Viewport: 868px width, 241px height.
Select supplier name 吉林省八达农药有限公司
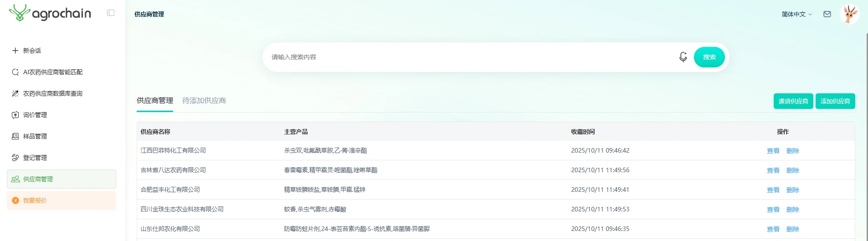pyautogui.click(x=173, y=170)
